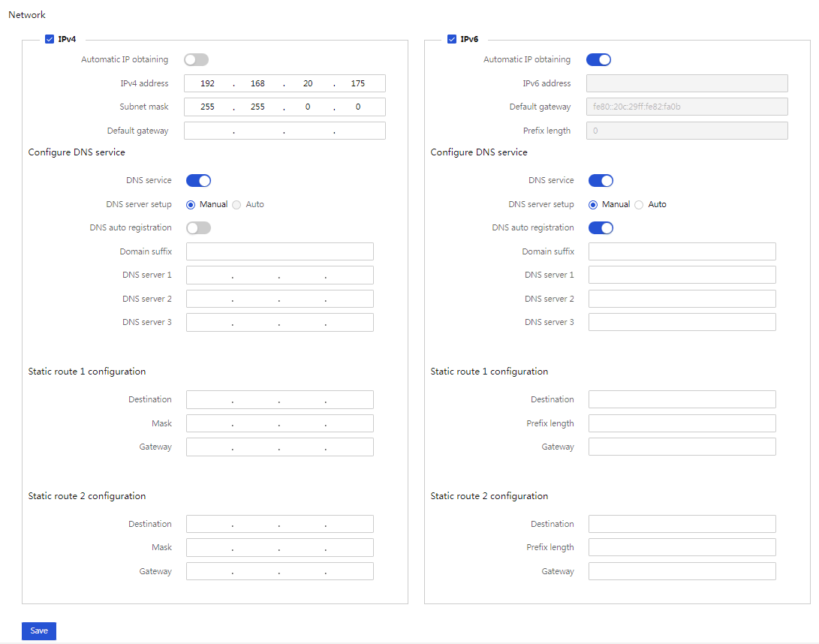Click IPv6 Static route 2 Gateway field
Image resolution: width=819 pixels, height=644 pixels.
(x=682, y=571)
